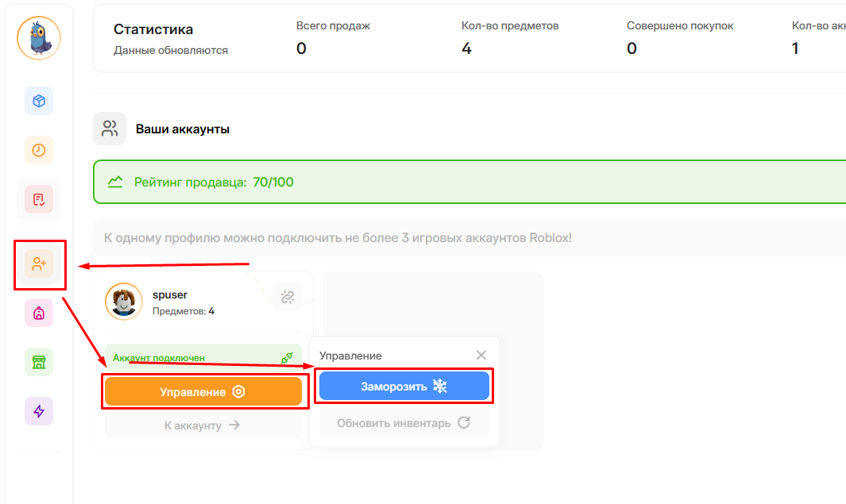Open the orange clock history icon
The height and width of the screenshot is (504, 846).
(39, 150)
